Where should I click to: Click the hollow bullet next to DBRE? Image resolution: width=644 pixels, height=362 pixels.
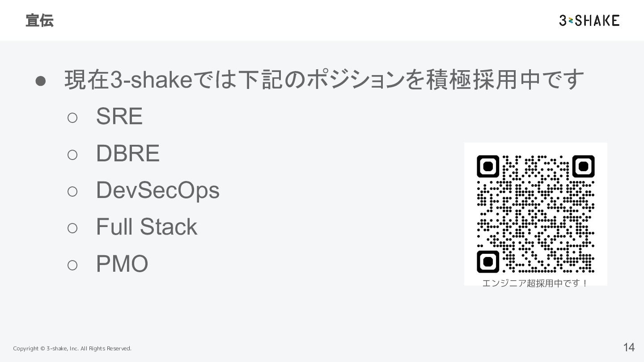pos(72,155)
